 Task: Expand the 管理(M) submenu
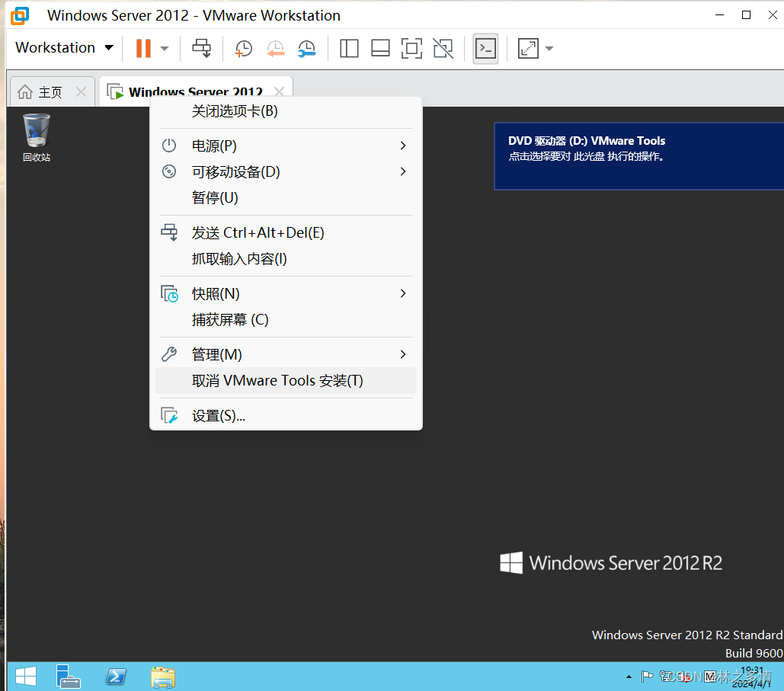point(286,354)
